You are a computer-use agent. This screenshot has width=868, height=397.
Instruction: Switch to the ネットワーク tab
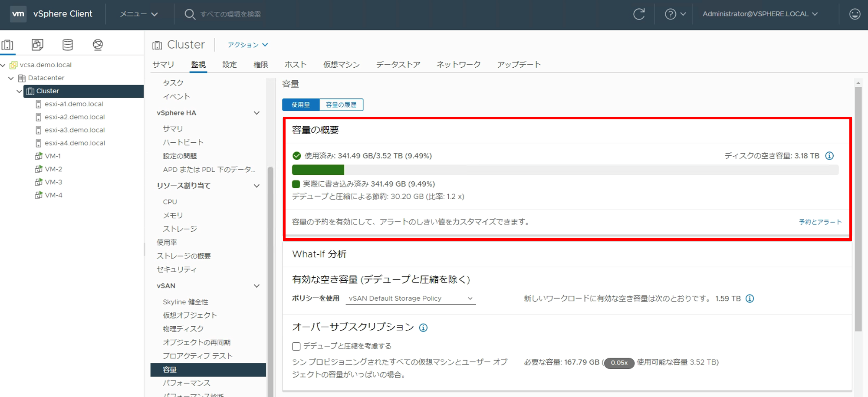click(458, 65)
